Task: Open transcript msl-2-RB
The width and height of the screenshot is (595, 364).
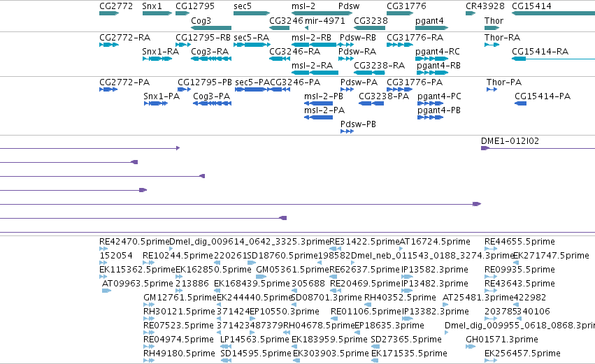Action: pos(315,45)
